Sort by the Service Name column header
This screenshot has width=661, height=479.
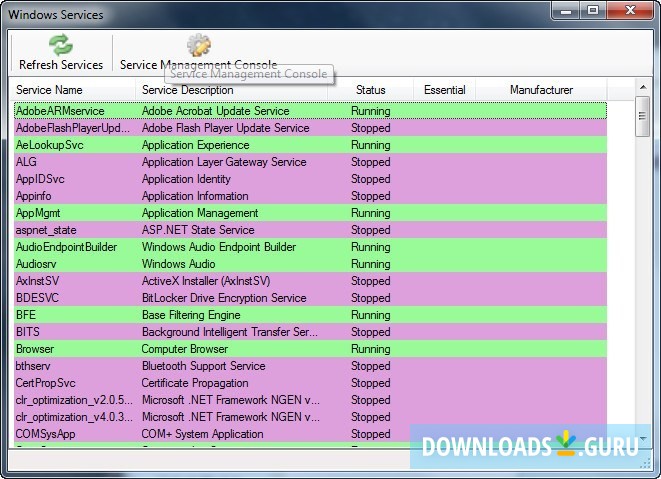(75, 90)
